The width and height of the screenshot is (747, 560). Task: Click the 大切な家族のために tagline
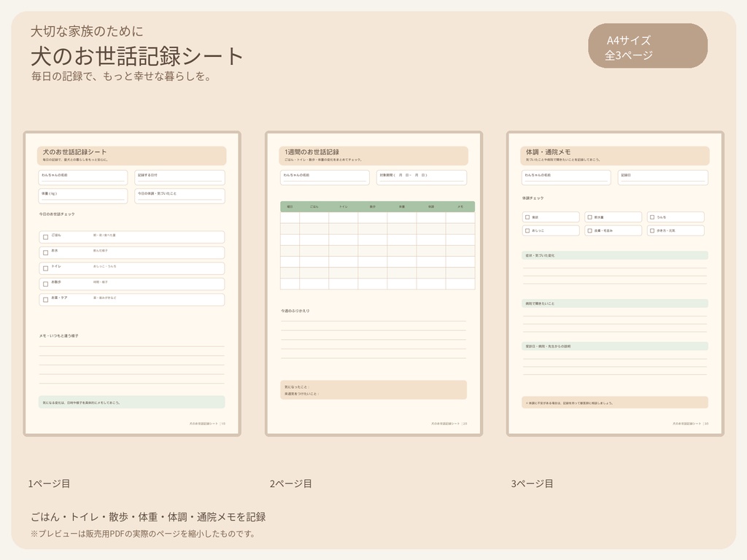pyautogui.click(x=87, y=31)
